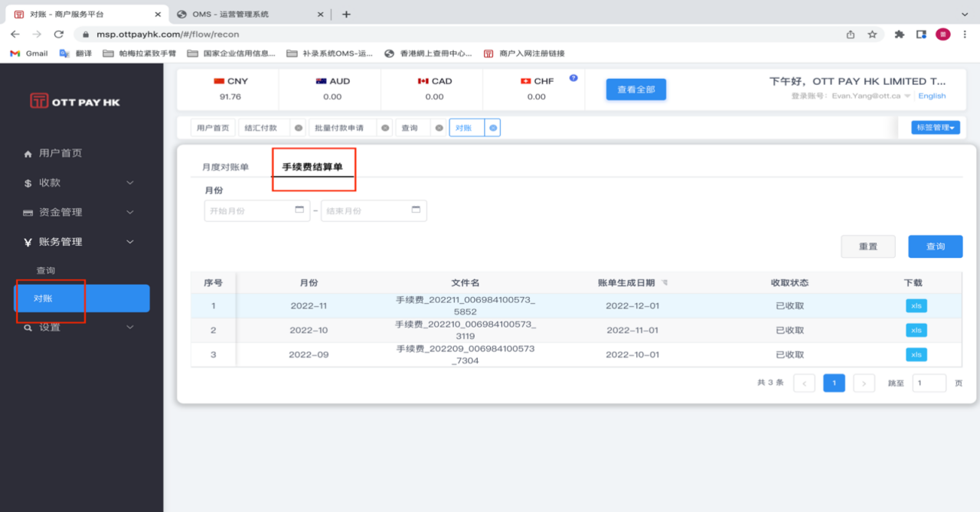The image size is (980, 512).
Task: Open 商户入网注册链接 bookmark
Action: [524, 54]
